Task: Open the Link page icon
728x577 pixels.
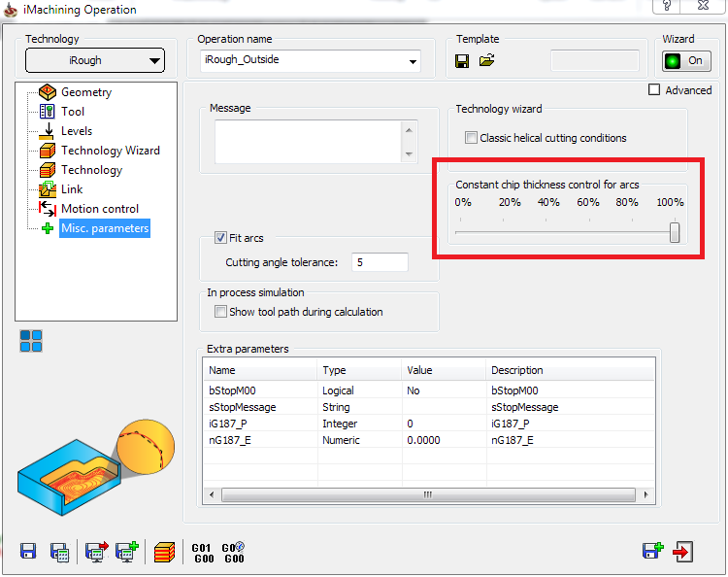Action: click(47, 189)
